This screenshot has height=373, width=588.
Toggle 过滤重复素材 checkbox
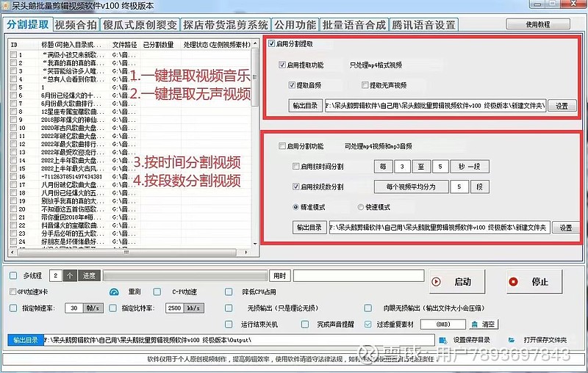click(368, 324)
